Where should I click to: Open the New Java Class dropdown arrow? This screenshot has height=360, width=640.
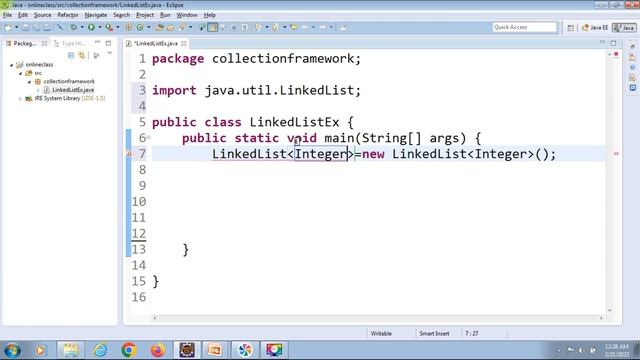click(x=149, y=27)
